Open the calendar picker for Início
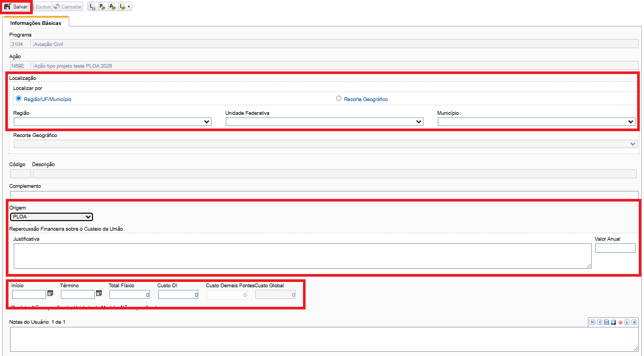 pos(50,294)
